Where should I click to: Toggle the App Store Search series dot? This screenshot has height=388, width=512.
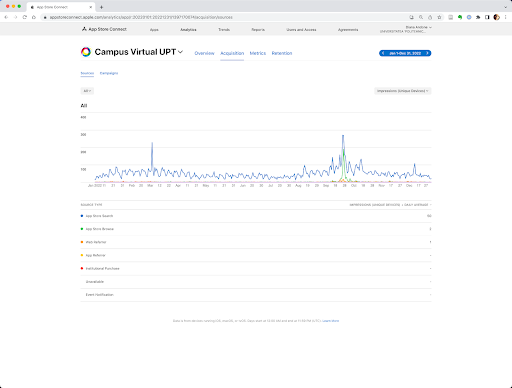82,216
